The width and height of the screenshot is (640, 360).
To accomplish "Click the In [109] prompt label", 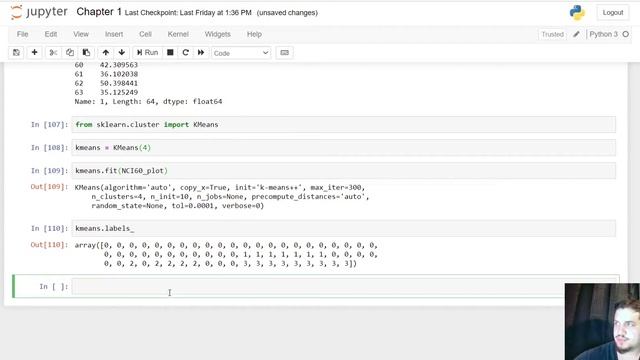I will 49,171.
